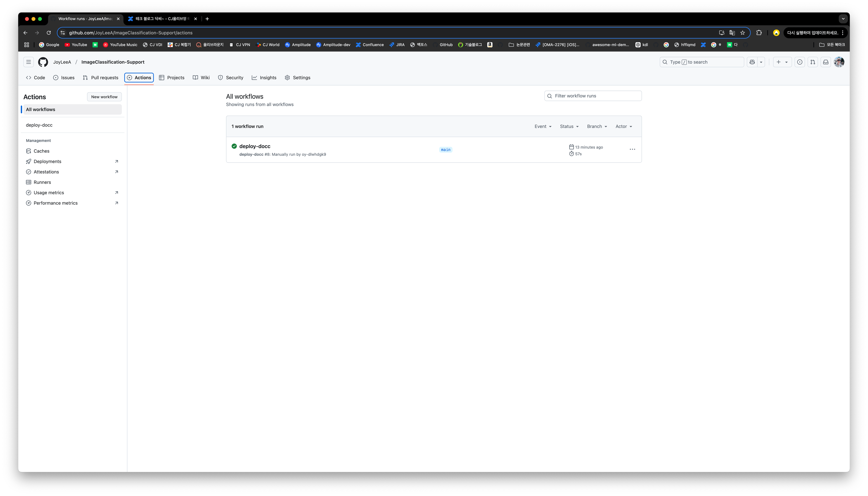Bookmark this page with star icon
868x496 pixels.
pos(742,33)
